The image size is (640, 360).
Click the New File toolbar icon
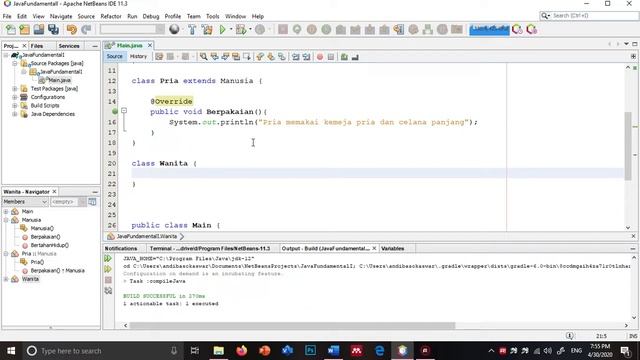click(x=11, y=29)
